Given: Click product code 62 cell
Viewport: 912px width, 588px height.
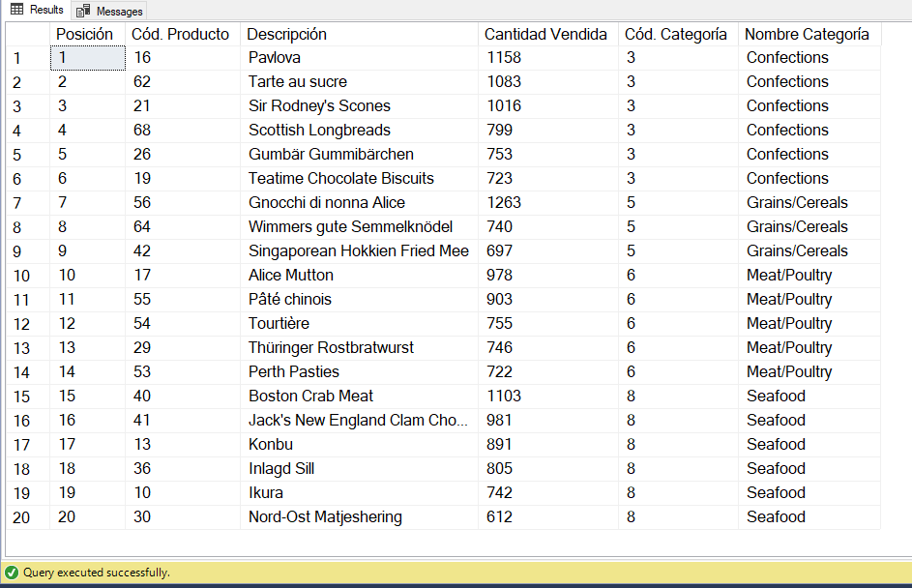Looking at the screenshot, I should point(183,82).
